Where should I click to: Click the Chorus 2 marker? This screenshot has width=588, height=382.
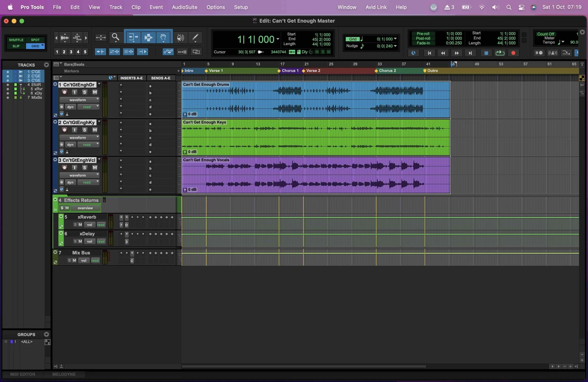[x=376, y=71]
